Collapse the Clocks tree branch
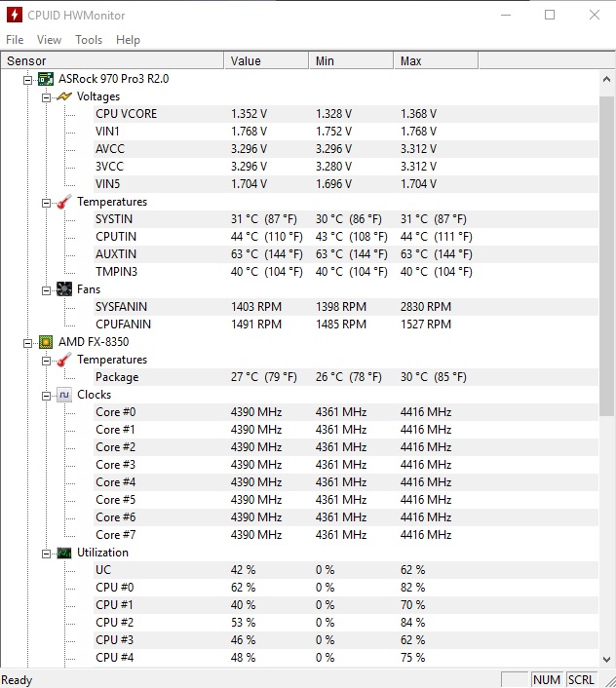 click(x=46, y=396)
